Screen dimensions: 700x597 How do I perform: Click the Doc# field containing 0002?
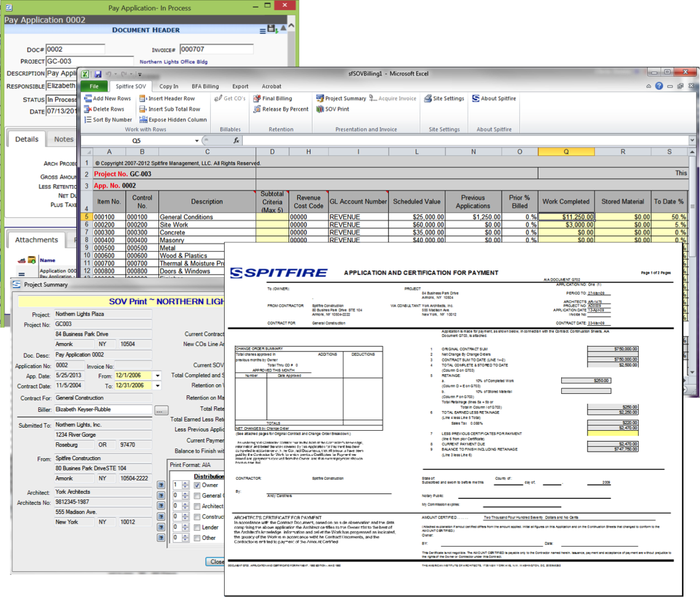(x=76, y=49)
